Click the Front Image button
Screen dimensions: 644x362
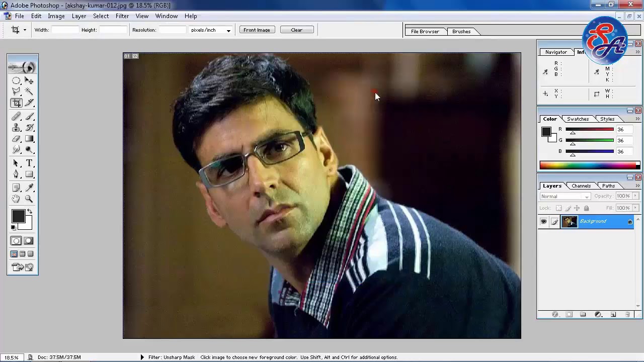click(257, 30)
